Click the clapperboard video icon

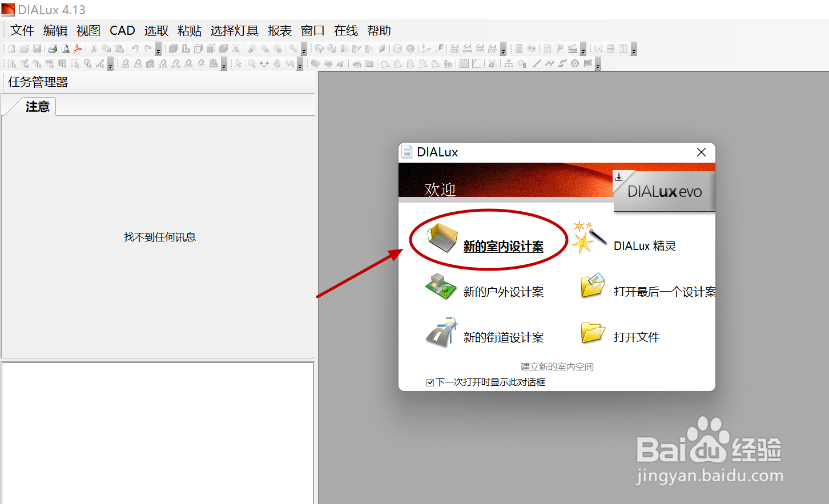point(572,49)
